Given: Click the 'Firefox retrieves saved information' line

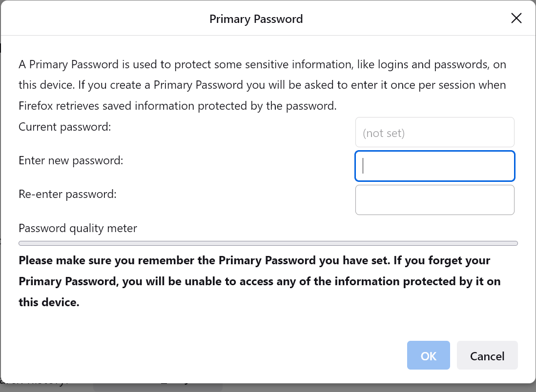Looking at the screenshot, I should point(178,106).
